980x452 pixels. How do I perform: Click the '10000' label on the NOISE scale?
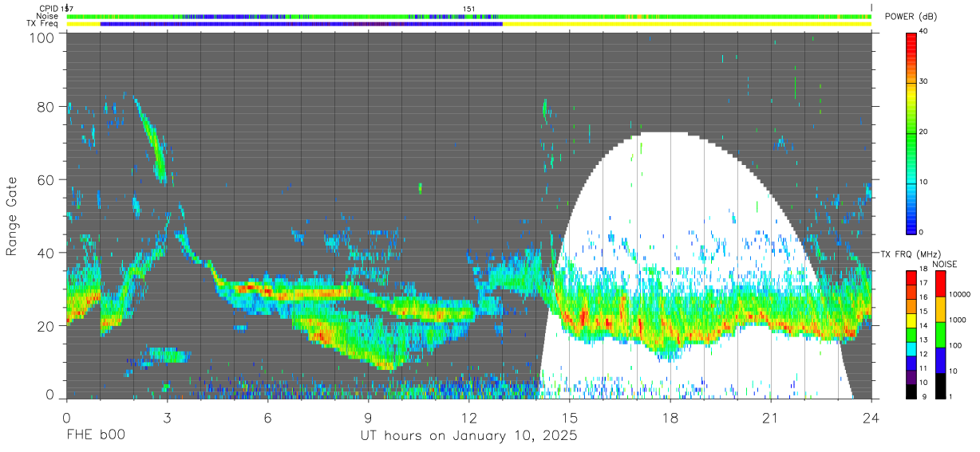959,294
